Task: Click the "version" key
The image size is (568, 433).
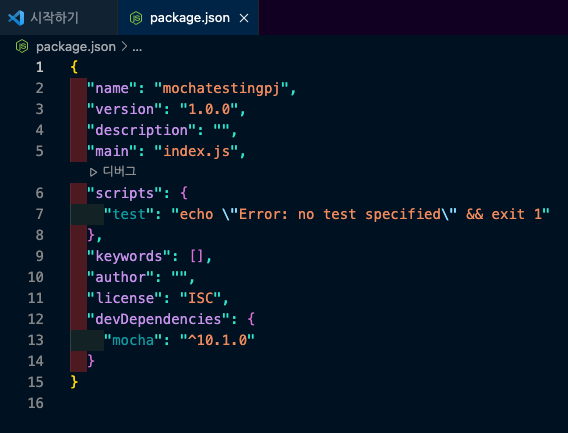Action: pos(125,109)
